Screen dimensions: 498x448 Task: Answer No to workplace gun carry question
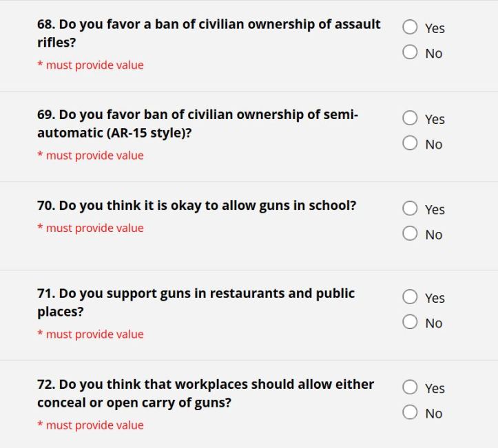click(411, 412)
